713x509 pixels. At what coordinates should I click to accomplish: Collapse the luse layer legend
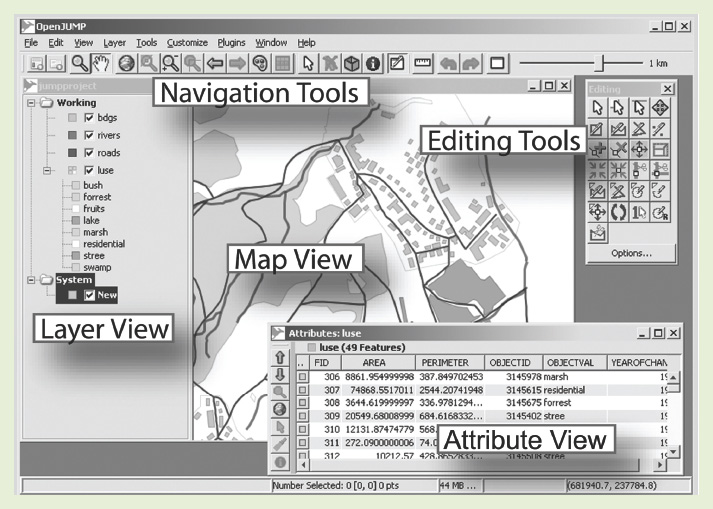(x=47, y=171)
